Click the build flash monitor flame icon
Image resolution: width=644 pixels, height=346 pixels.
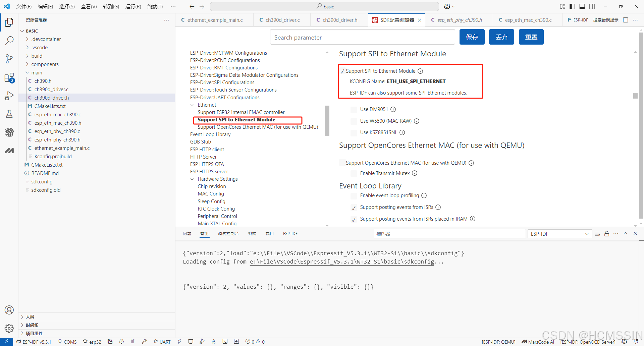click(x=214, y=342)
